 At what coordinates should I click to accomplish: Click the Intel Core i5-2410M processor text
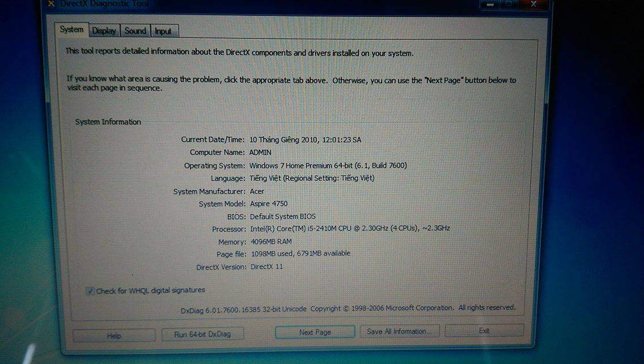click(x=350, y=228)
